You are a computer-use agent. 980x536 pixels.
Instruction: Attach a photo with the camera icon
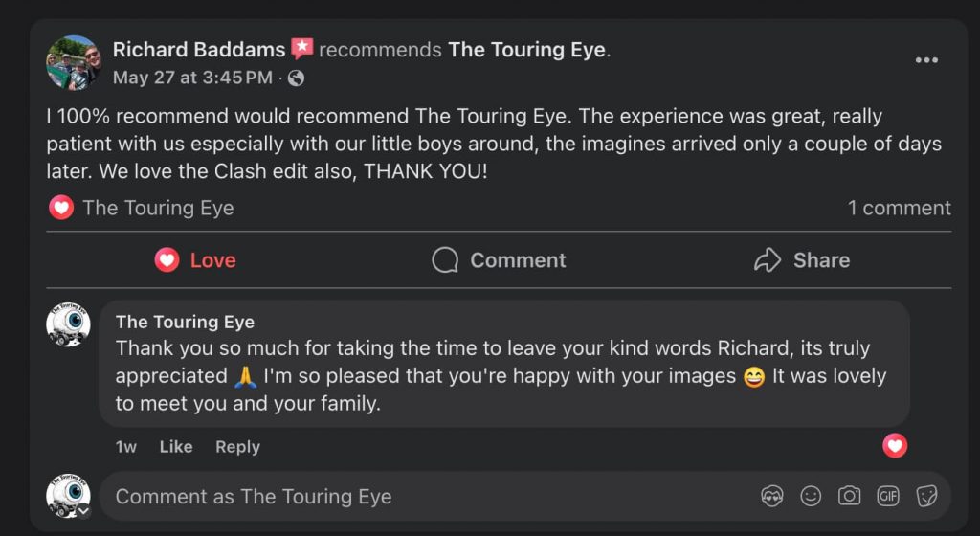[849, 496]
